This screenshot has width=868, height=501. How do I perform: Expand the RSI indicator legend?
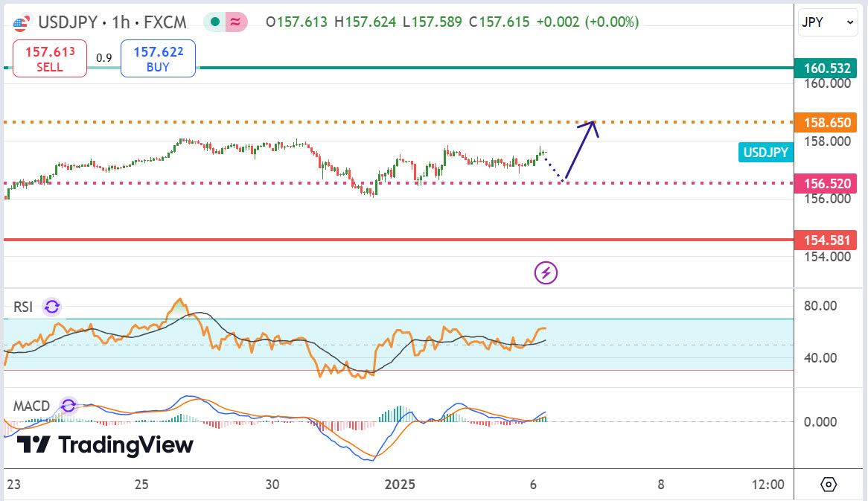tap(23, 307)
